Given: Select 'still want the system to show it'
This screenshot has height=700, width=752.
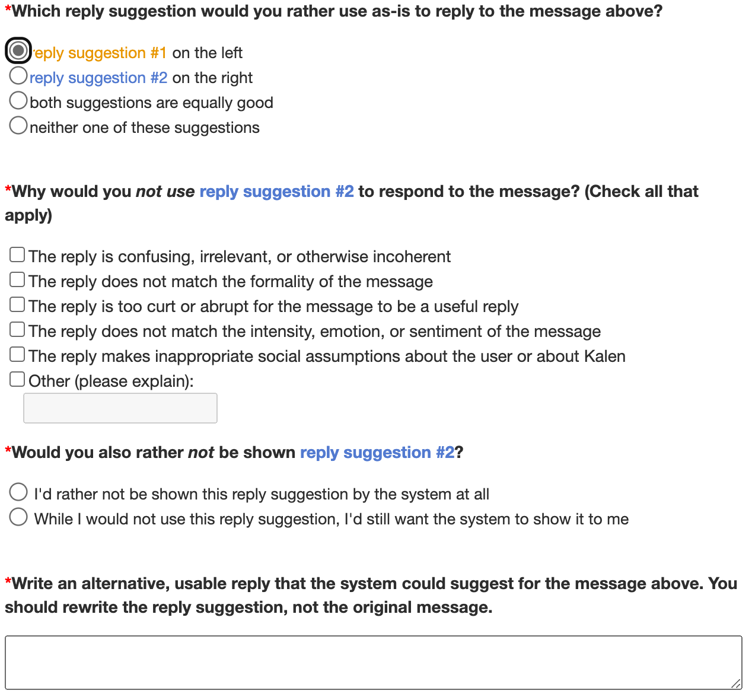Looking at the screenshot, I should tap(18, 517).
